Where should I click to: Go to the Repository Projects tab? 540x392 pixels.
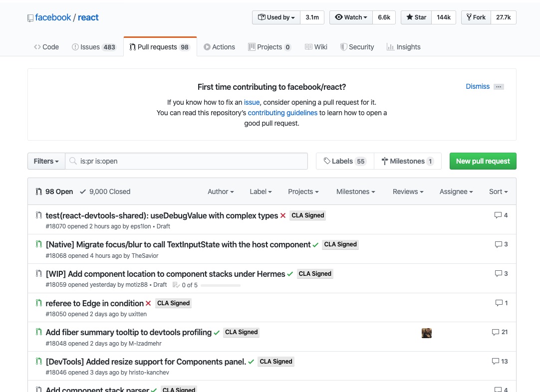pos(270,47)
